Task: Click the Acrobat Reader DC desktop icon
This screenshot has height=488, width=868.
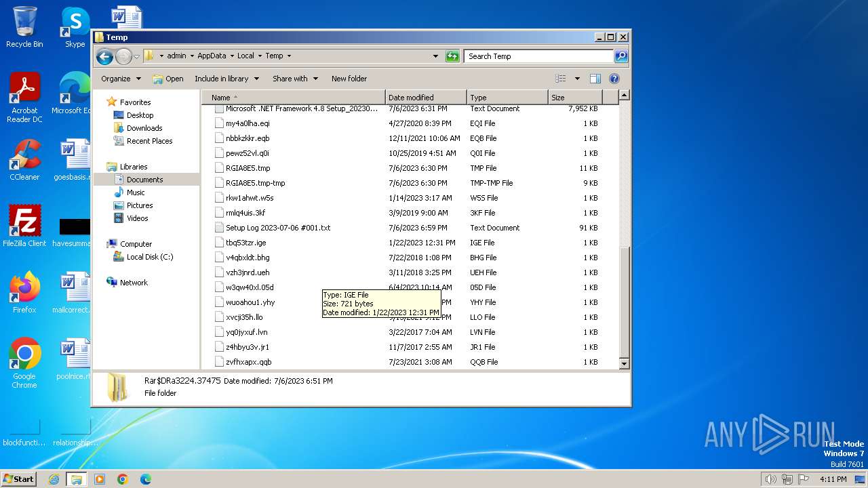Action: coord(24,98)
